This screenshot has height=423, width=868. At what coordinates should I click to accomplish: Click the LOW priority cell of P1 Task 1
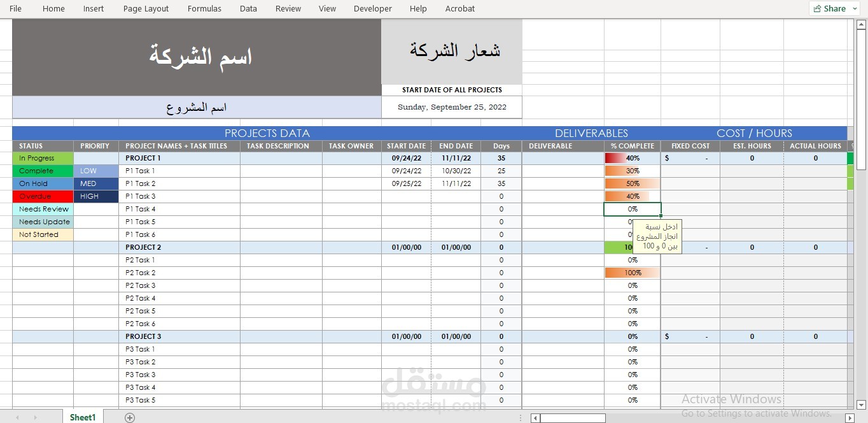tap(94, 171)
